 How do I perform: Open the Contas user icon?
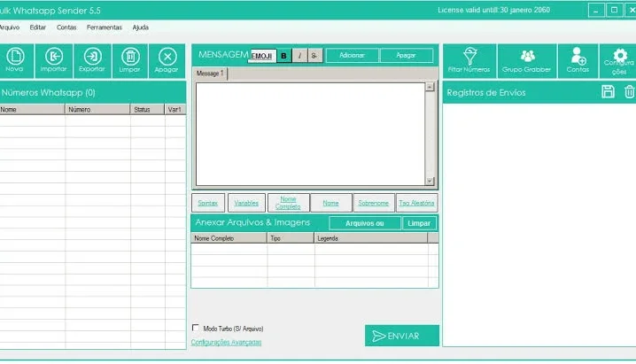(578, 61)
